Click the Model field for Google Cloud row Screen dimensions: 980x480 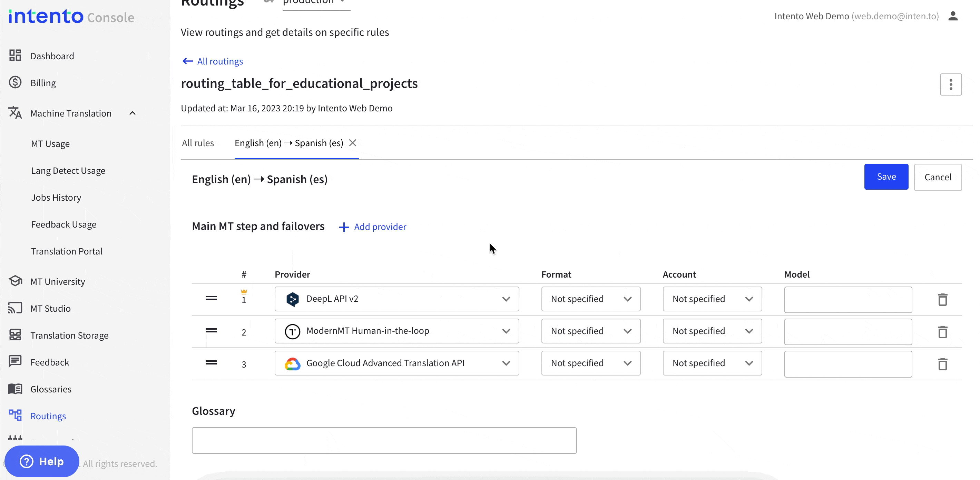click(x=848, y=364)
